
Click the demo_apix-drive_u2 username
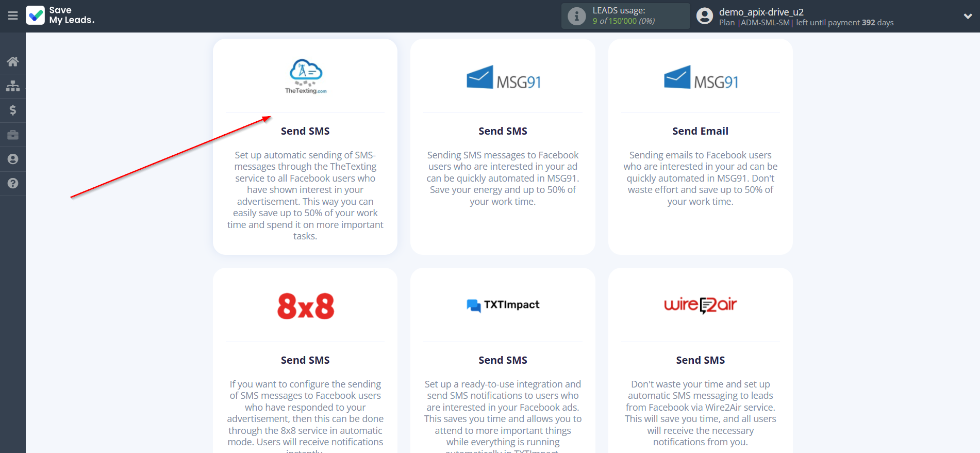coord(761,12)
